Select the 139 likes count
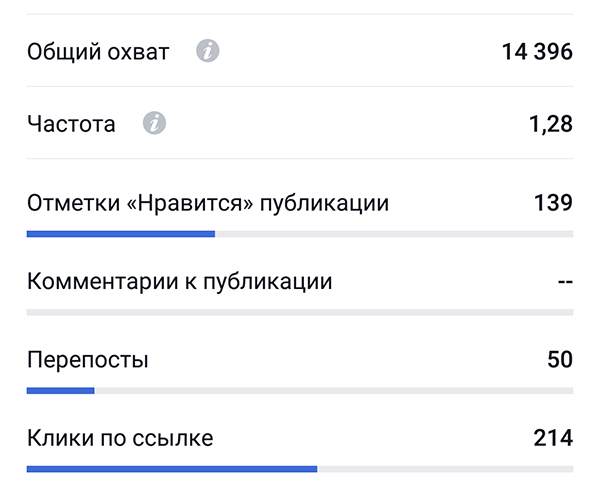The image size is (600, 498). coord(553,203)
